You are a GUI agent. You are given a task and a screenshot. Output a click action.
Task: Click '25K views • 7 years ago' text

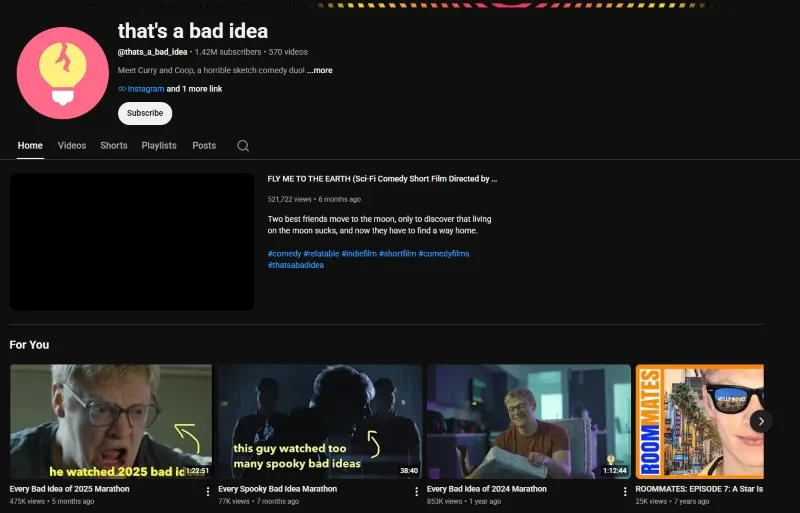(x=672, y=501)
